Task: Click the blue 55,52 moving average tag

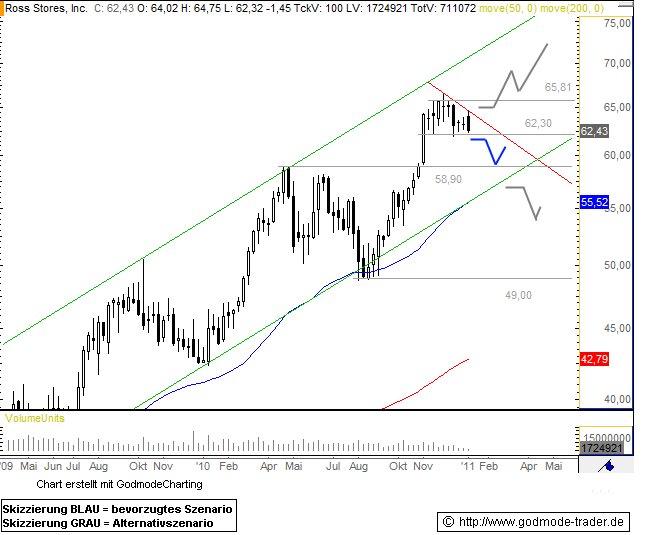Action: tap(594, 202)
